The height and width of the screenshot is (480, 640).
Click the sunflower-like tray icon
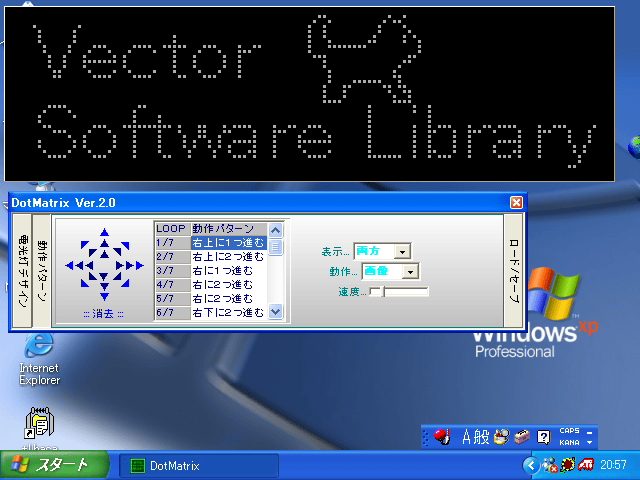point(568,465)
